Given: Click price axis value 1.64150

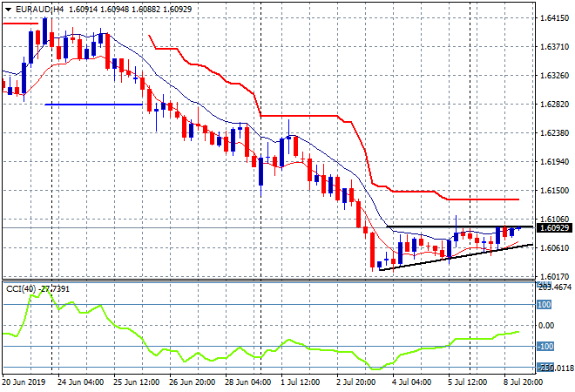Looking at the screenshot, I should 554,18.
